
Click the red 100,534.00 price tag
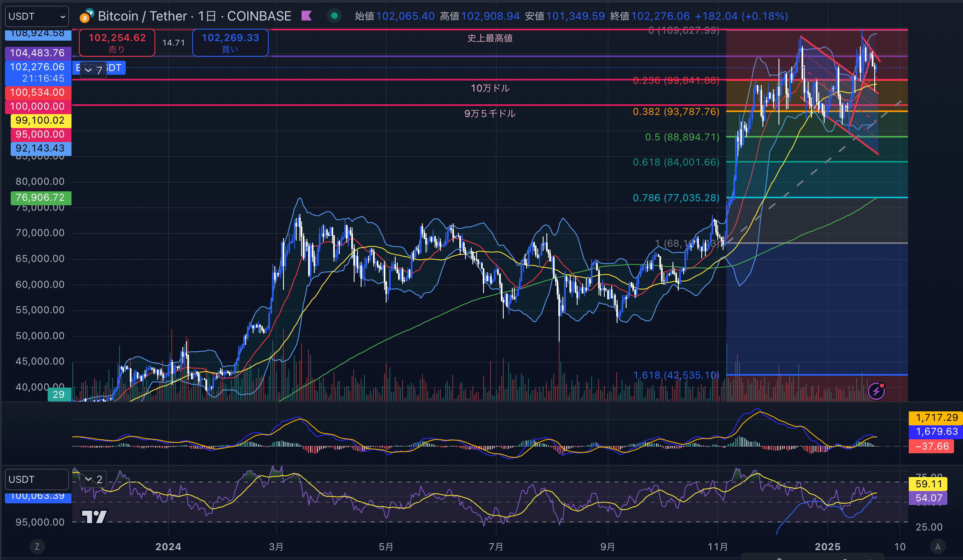(x=38, y=92)
